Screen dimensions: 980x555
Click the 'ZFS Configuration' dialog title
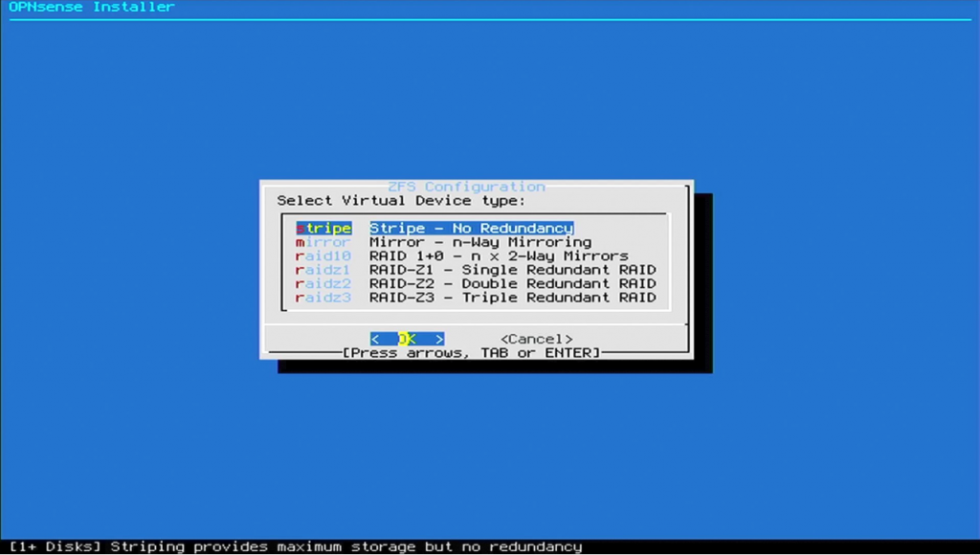click(x=466, y=187)
